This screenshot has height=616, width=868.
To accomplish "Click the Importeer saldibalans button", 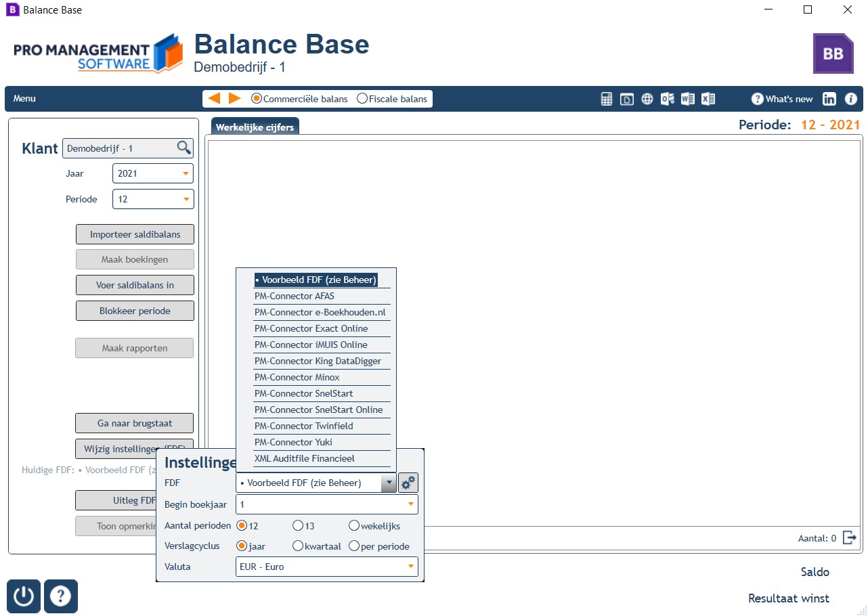I will (135, 234).
